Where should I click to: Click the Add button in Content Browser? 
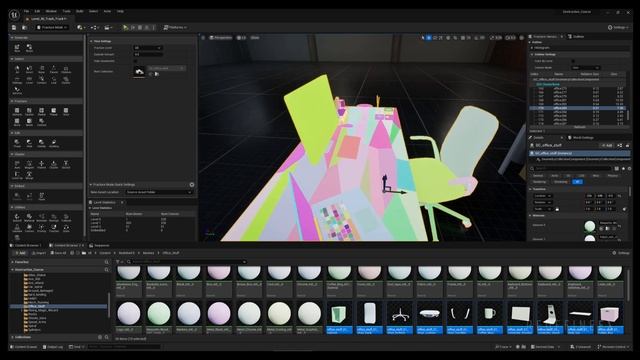[x=19, y=253]
